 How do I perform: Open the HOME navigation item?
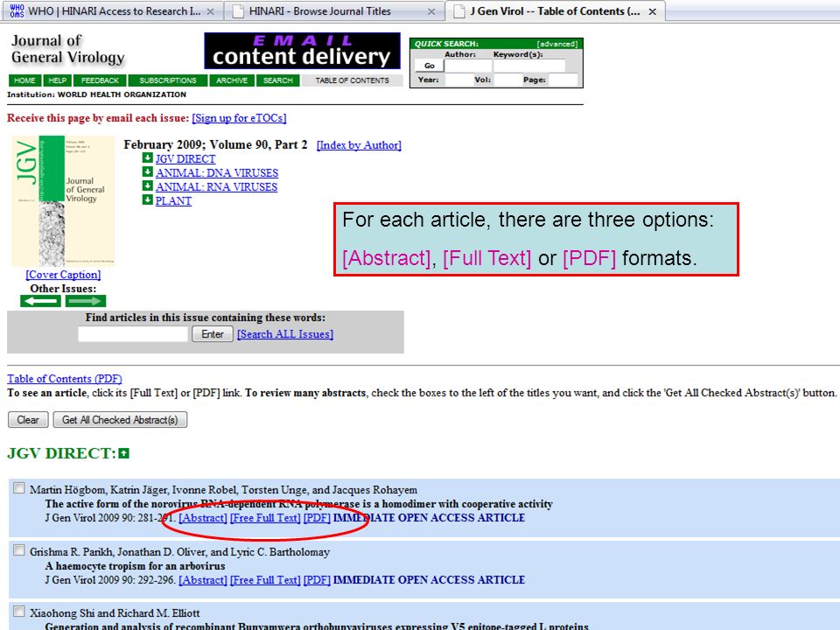pyautogui.click(x=24, y=80)
